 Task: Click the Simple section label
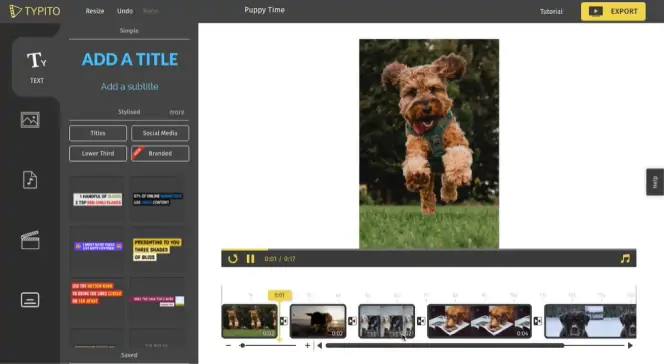click(x=129, y=30)
